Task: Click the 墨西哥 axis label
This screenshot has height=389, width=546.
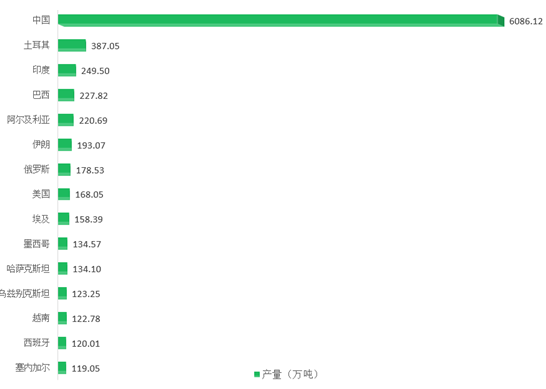Action: (37, 244)
